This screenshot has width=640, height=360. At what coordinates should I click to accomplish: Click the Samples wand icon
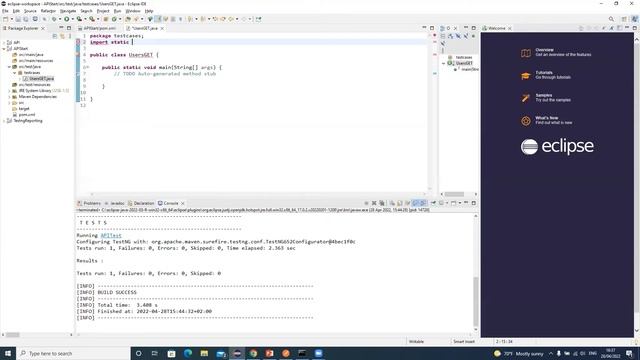pyautogui.click(x=526, y=98)
